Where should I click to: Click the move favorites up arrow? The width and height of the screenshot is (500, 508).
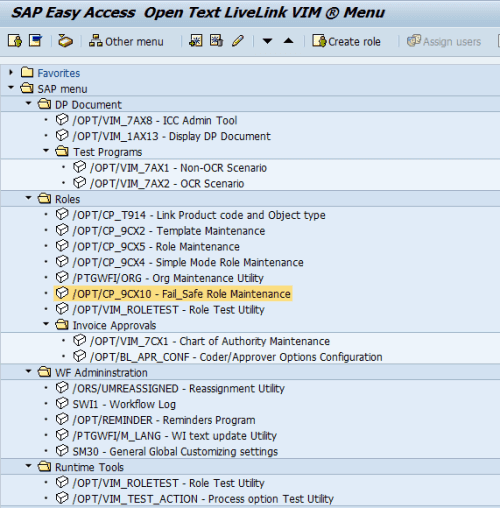[288, 41]
